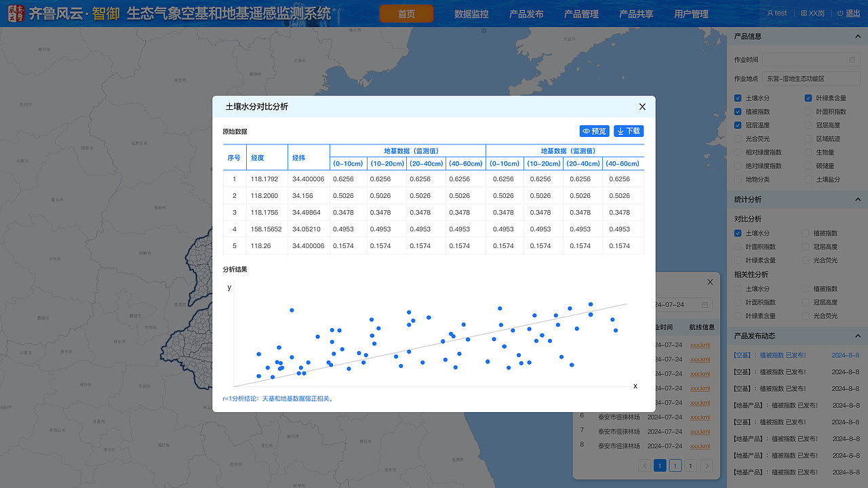Viewport: 868px width, 488px height.
Task: Close the flight route list panel
Action: (x=710, y=282)
